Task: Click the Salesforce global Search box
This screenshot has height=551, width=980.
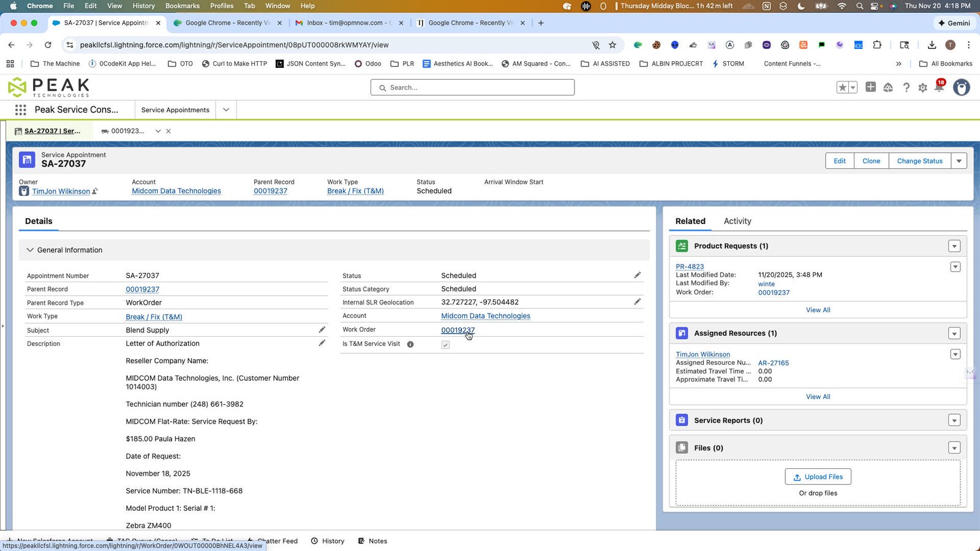Action: coord(472,88)
